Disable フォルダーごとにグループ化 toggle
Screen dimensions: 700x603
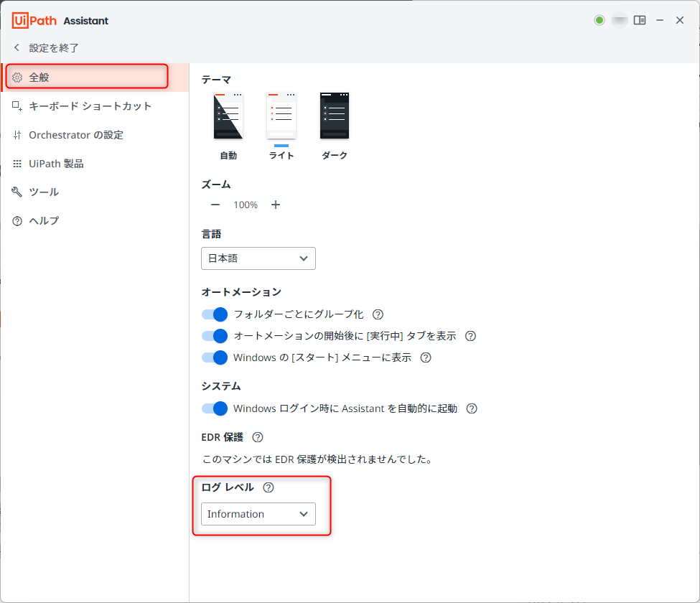[x=215, y=314]
